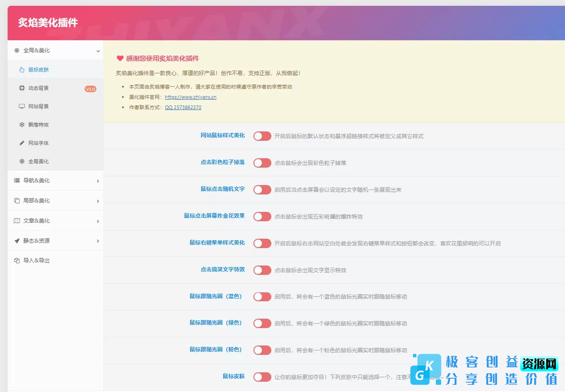Select the 动态背景 menu item
Image resolution: width=565 pixels, height=392 pixels.
[x=38, y=88]
